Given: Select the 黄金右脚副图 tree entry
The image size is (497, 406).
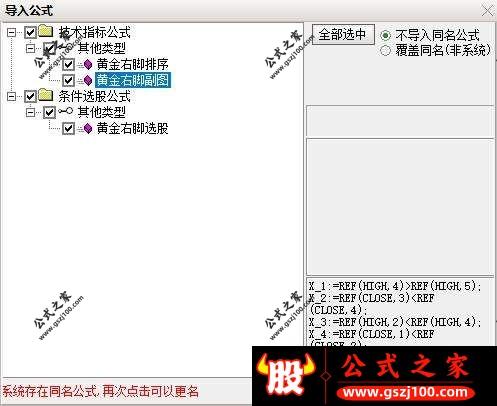Looking at the screenshot, I should pyautogui.click(x=133, y=80).
